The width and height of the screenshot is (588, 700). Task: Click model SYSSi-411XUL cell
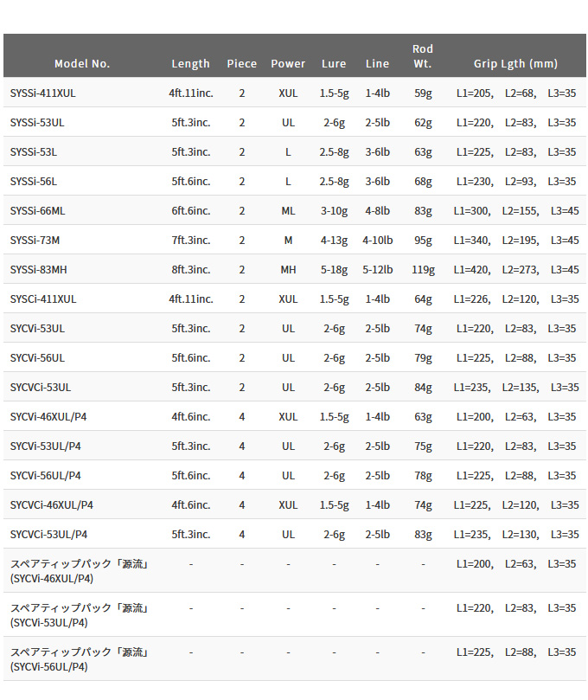point(43,93)
